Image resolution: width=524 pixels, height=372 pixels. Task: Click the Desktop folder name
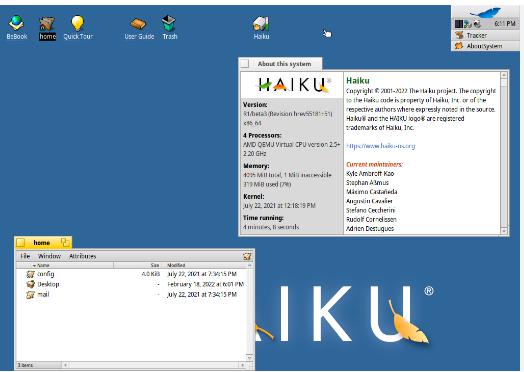(48, 284)
